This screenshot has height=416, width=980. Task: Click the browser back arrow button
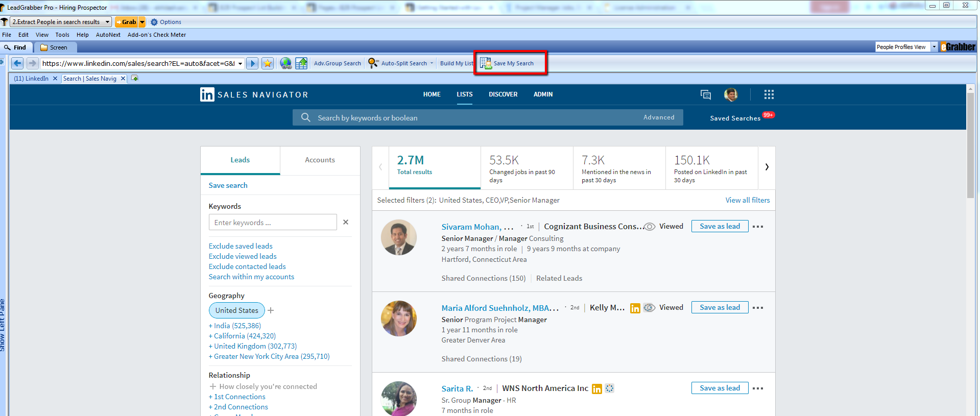17,63
